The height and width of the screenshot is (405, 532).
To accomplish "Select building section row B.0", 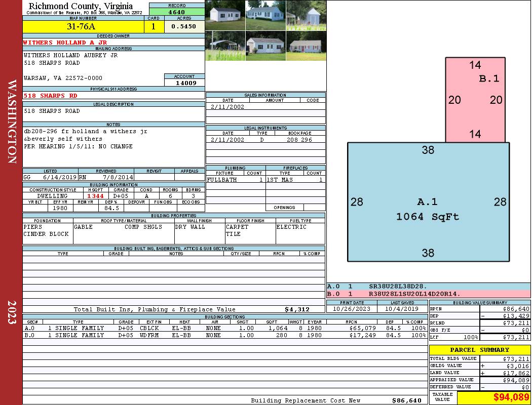I will point(225,335).
